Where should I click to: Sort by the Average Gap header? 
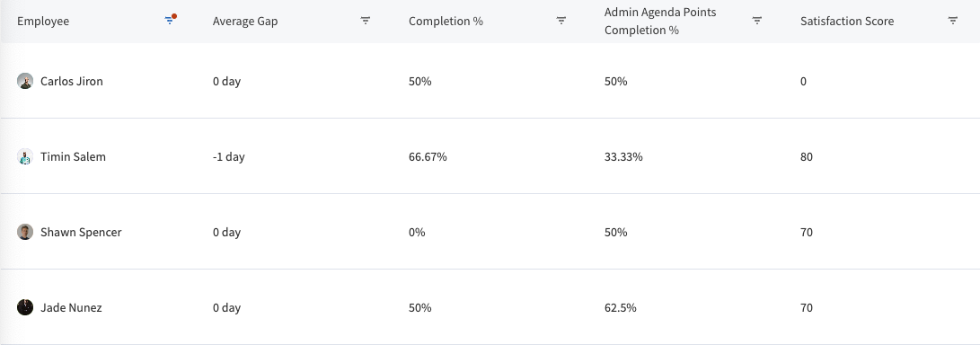click(x=245, y=21)
